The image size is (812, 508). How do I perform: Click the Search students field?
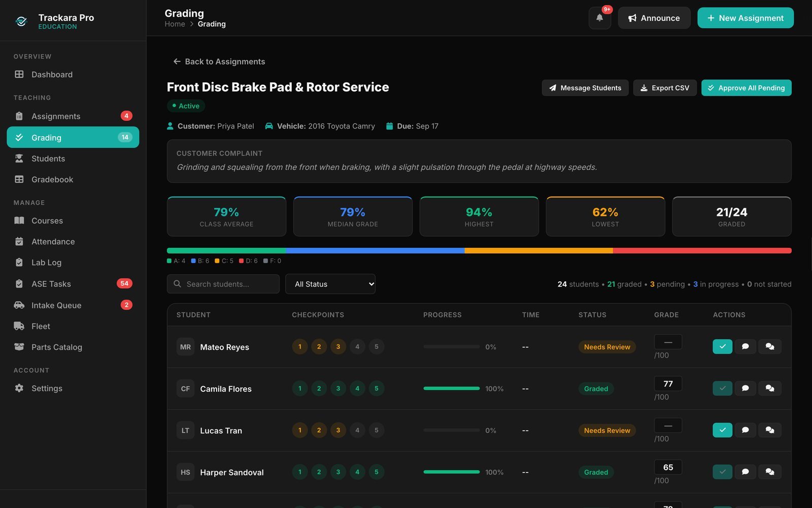pyautogui.click(x=223, y=284)
